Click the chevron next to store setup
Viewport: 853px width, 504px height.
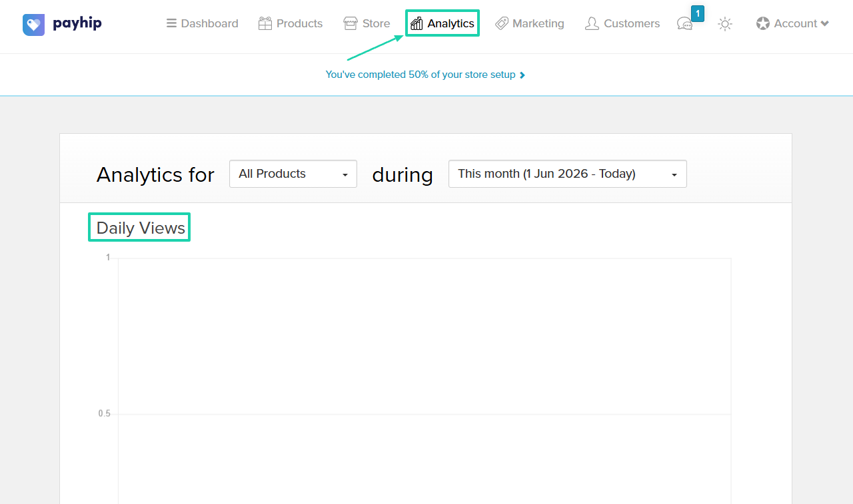coord(522,75)
